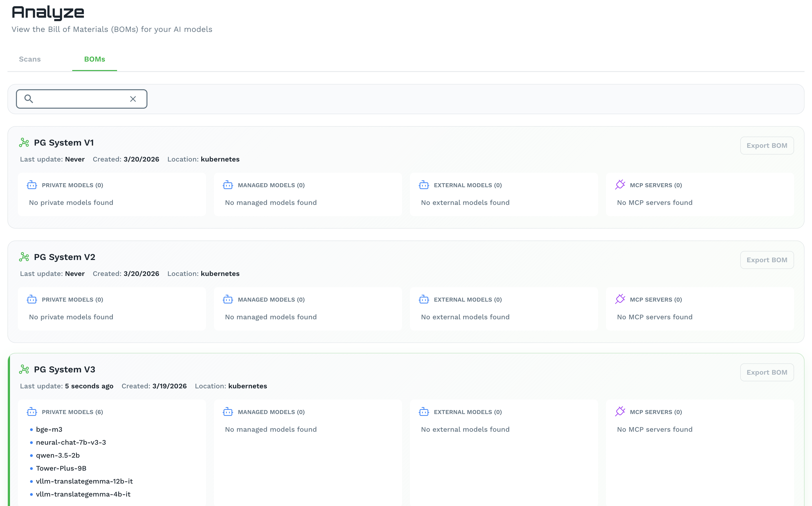Viewport: 812px width, 506px height.
Task: Click the Tower-Plus-9B model entry
Action: coord(61,468)
